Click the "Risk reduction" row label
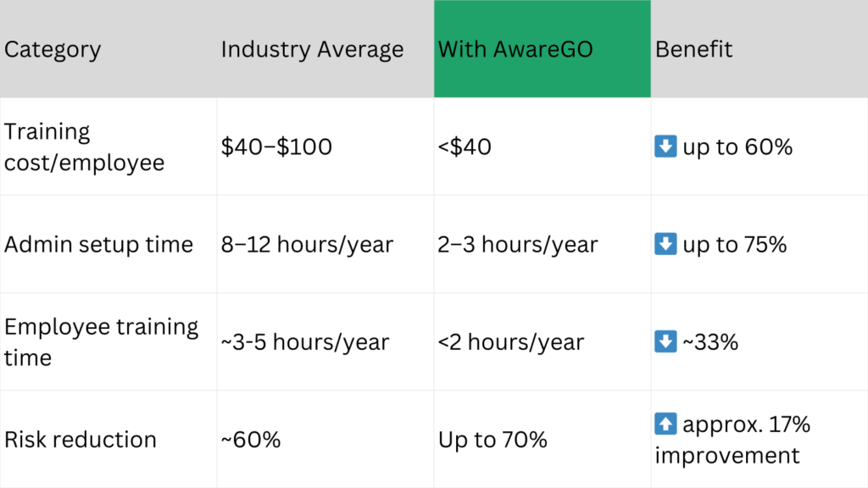Screen dimensions: 868x488 (81, 440)
